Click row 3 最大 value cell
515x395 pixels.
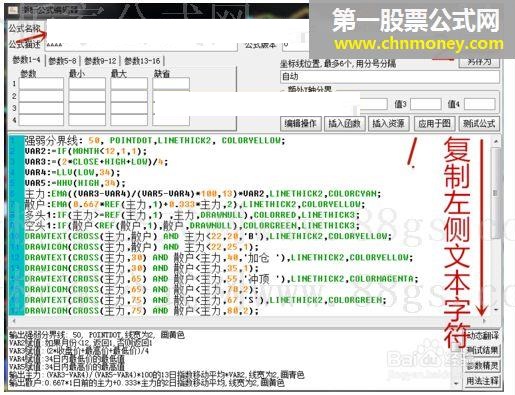click(129, 108)
